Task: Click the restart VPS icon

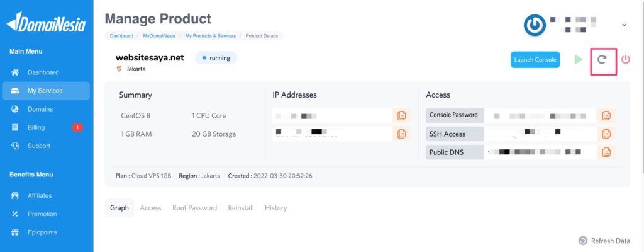Action: click(x=602, y=60)
